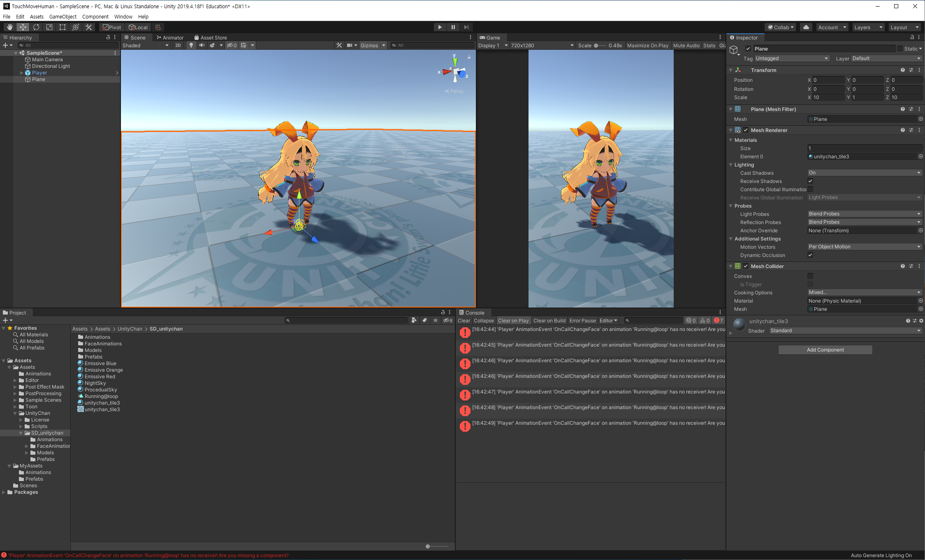
Task: Uncheck Receive Shadows checkbox
Action: tap(810, 181)
